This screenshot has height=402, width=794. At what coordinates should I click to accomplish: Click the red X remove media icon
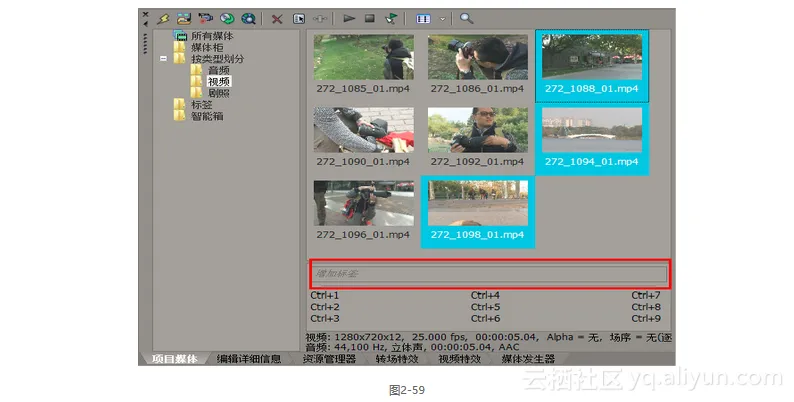coord(277,19)
